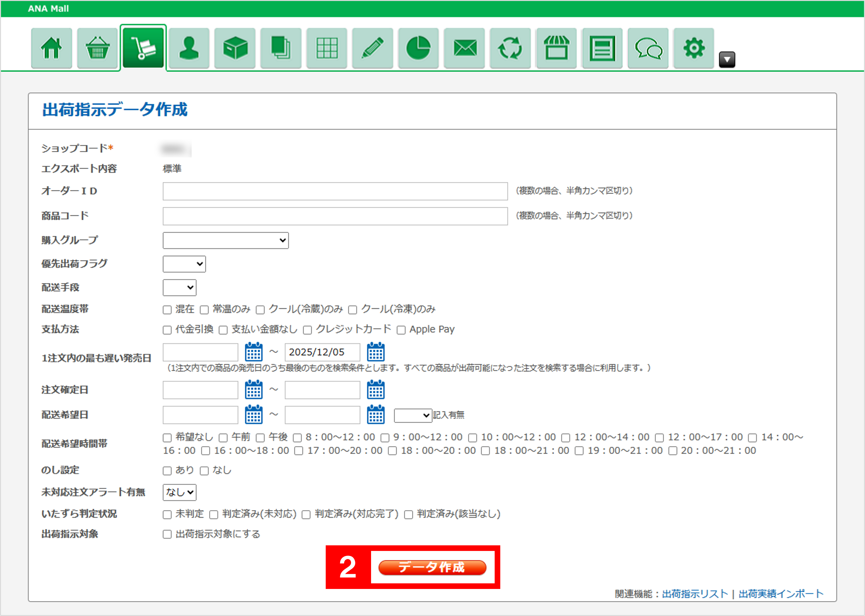Open the home icon in the navigation bar

[52, 48]
